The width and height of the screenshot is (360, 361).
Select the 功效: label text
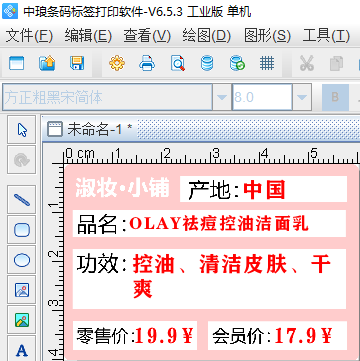[102, 264]
